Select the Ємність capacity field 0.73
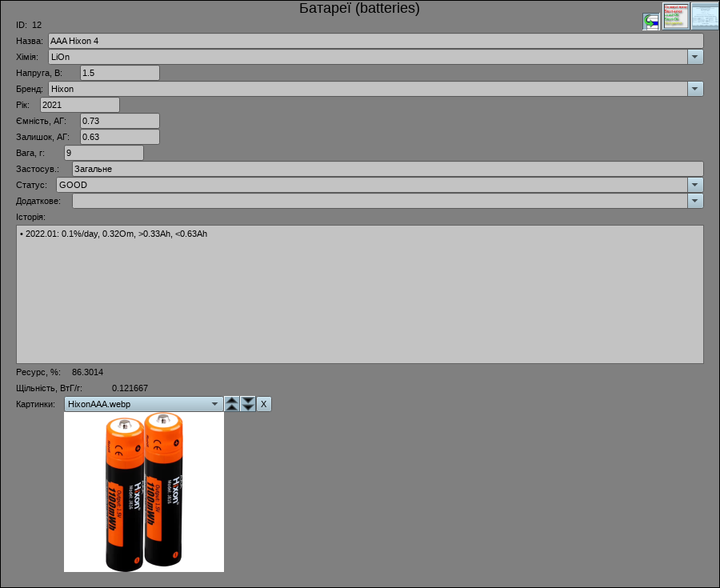 point(119,121)
